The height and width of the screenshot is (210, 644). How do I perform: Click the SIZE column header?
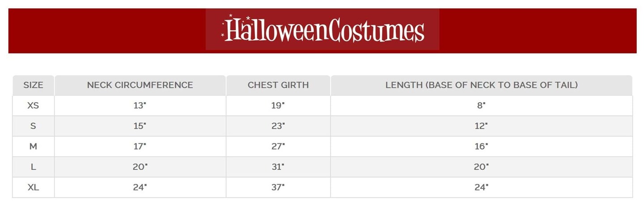pyautogui.click(x=33, y=85)
